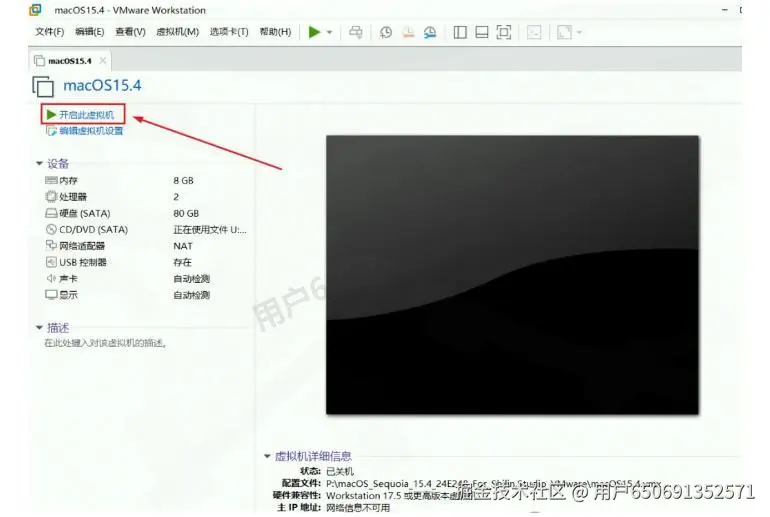Enter full screen mode via toolbar icon

(504, 32)
